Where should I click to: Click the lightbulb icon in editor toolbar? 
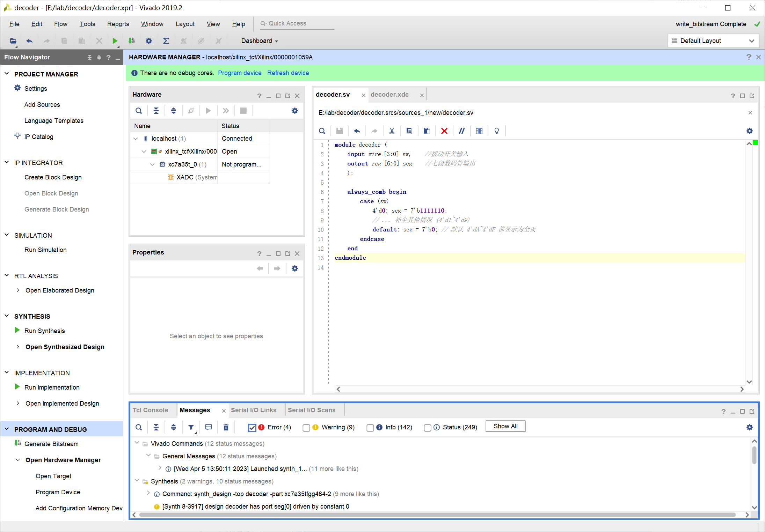(496, 131)
